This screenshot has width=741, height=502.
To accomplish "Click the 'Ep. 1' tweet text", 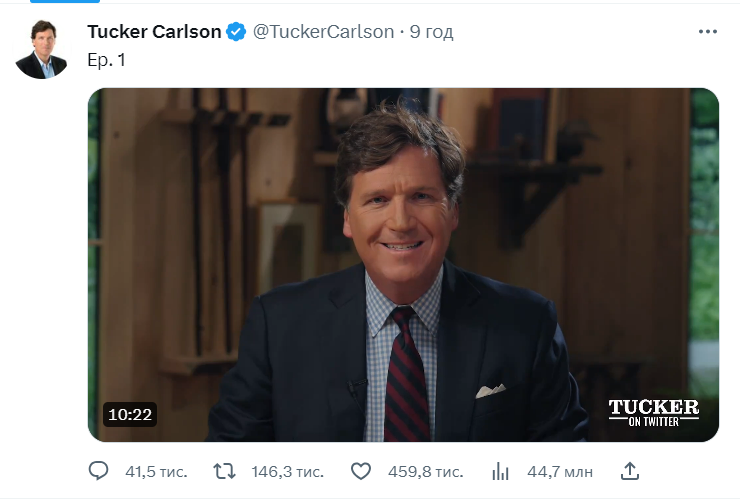I will (106, 60).
